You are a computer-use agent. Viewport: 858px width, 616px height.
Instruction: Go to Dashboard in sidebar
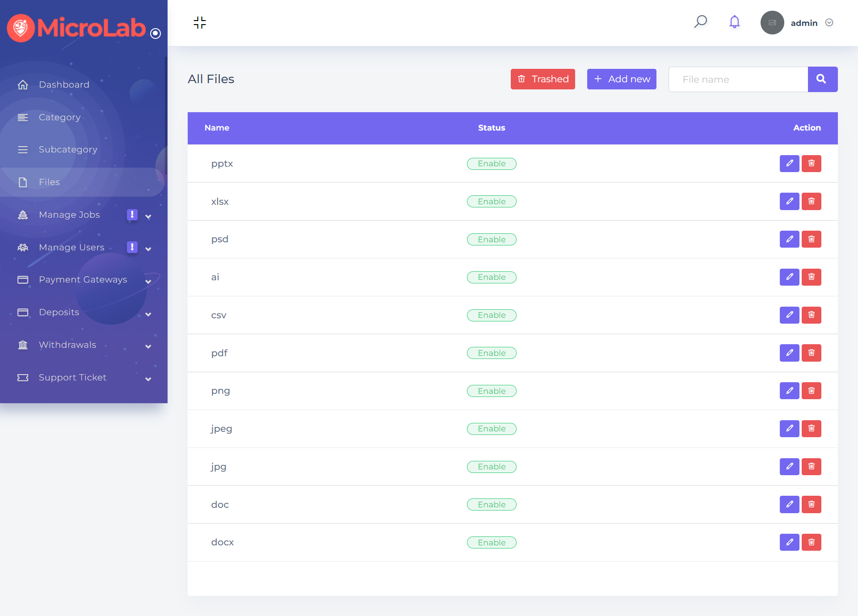[64, 84]
